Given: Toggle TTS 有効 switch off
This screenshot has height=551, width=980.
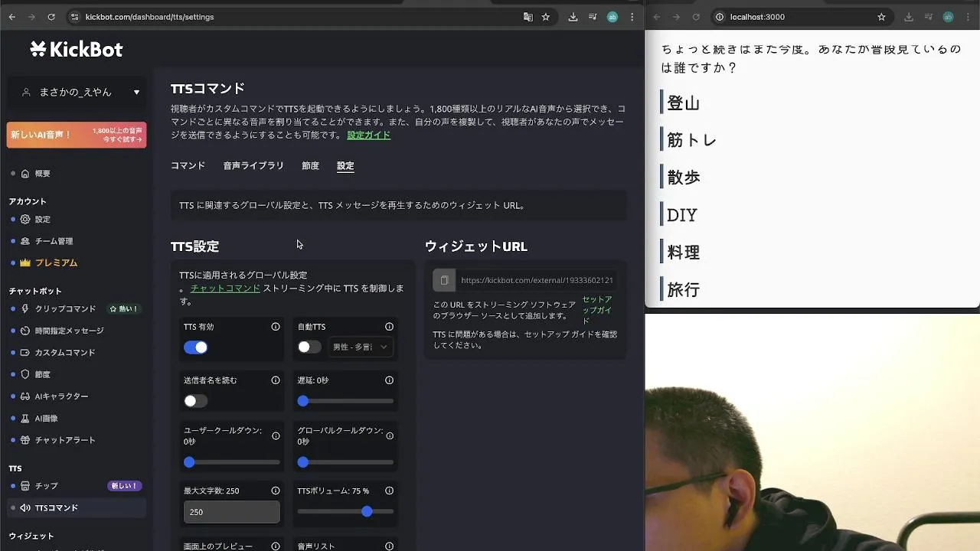Looking at the screenshot, I should tap(195, 347).
